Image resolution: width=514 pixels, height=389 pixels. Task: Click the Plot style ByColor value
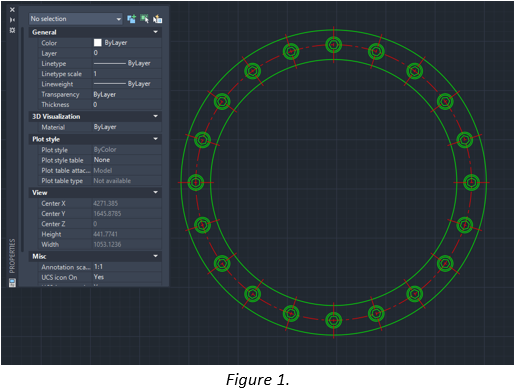click(x=127, y=150)
